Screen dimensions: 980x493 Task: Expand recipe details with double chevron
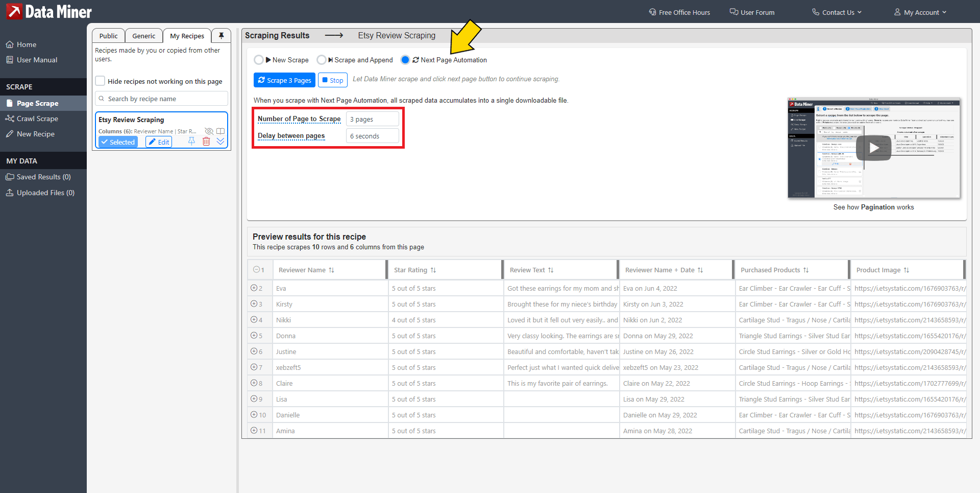coord(220,142)
